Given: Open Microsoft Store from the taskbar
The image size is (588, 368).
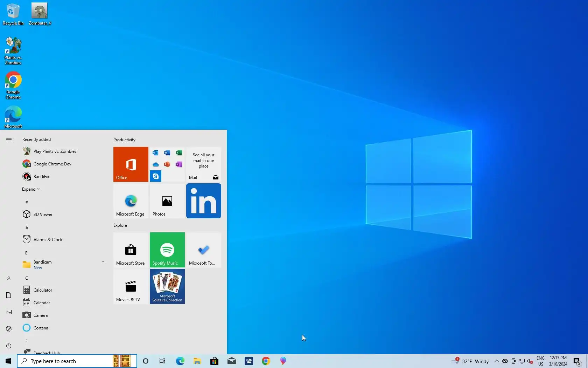Looking at the screenshot, I should click(214, 361).
